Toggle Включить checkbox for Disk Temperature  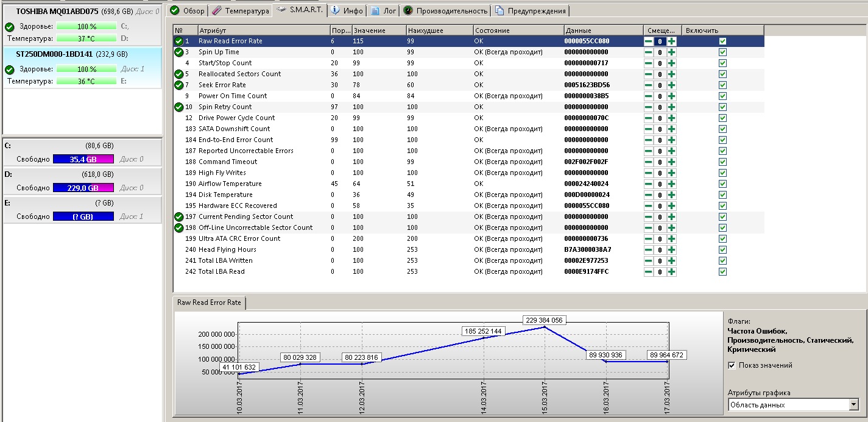[x=722, y=195]
